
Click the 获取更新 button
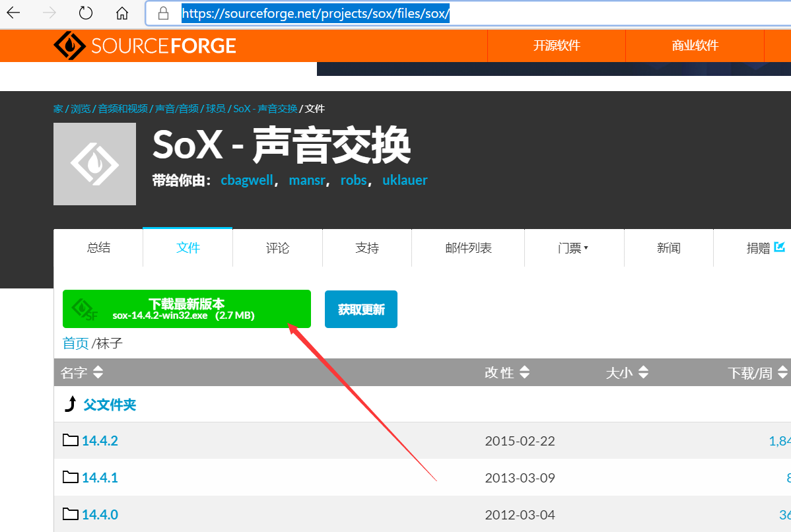[361, 309]
